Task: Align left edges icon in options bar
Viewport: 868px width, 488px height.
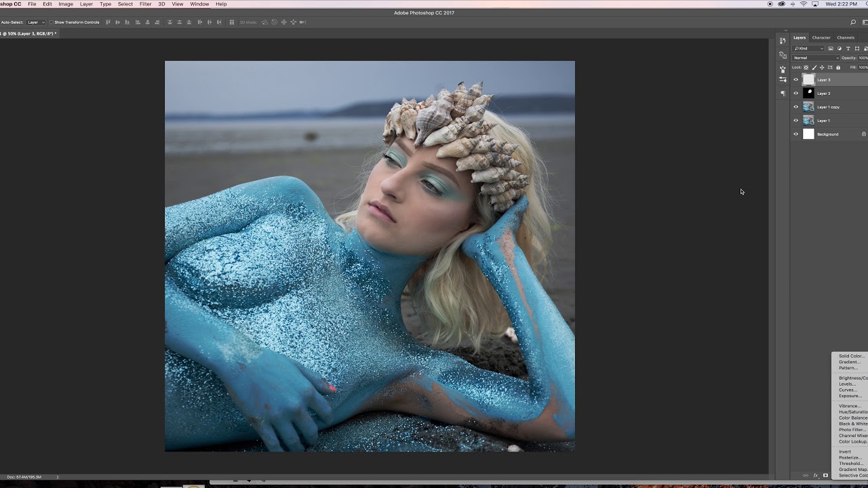Action: click(138, 22)
